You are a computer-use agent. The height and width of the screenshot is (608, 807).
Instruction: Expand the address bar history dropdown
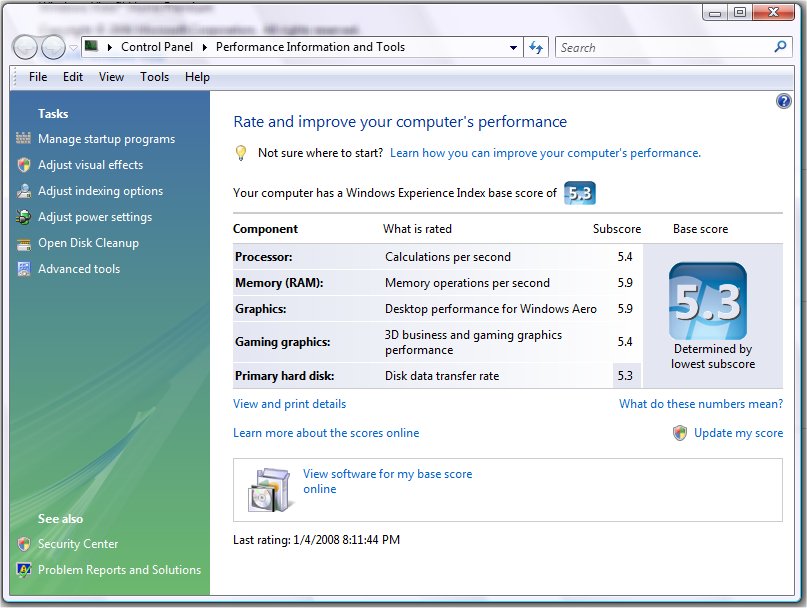point(513,48)
